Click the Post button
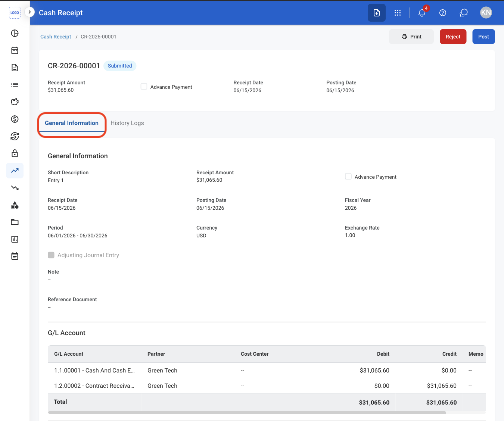This screenshot has width=504, height=421. coord(484,37)
